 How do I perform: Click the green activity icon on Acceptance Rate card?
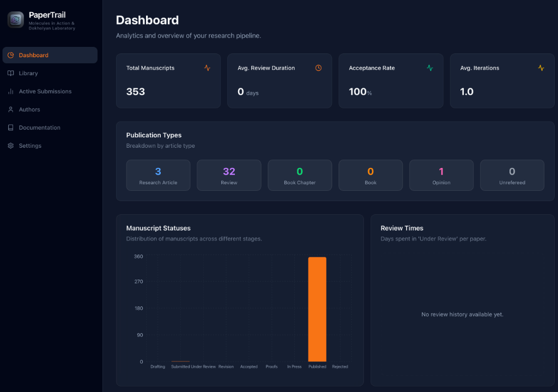(430, 68)
